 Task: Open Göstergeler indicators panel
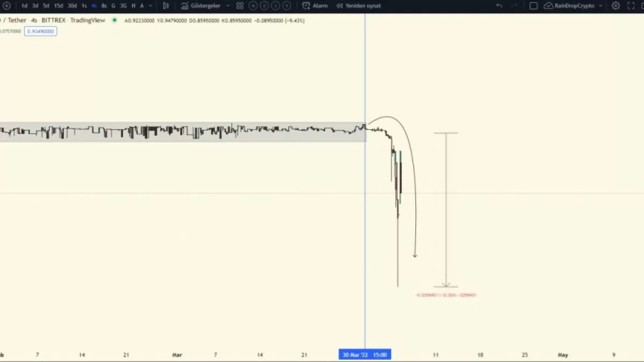click(201, 6)
